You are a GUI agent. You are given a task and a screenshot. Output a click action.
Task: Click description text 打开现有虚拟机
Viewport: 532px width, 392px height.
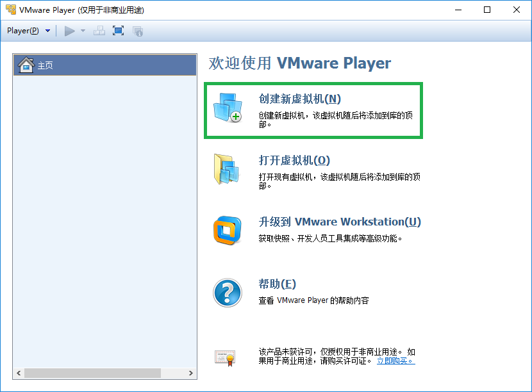(x=339, y=181)
